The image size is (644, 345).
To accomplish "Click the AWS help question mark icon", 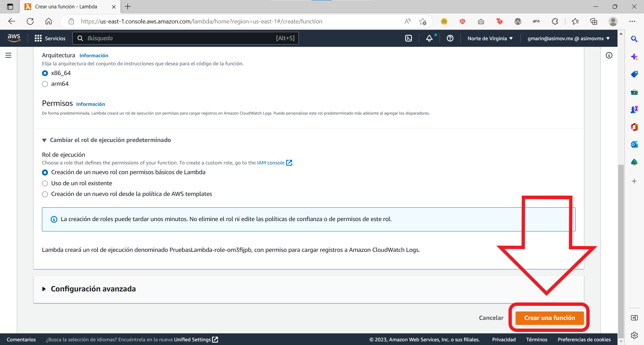I will tap(450, 38).
